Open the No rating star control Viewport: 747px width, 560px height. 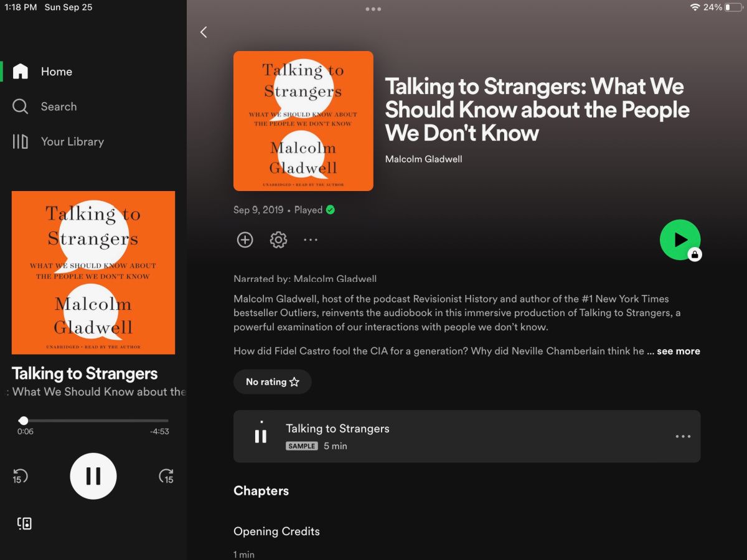(x=272, y=381)
